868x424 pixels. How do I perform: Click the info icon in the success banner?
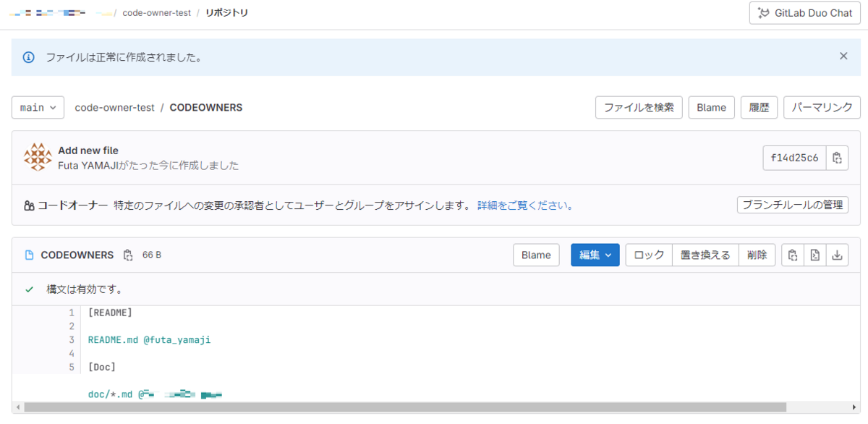[x=27, y=56]
